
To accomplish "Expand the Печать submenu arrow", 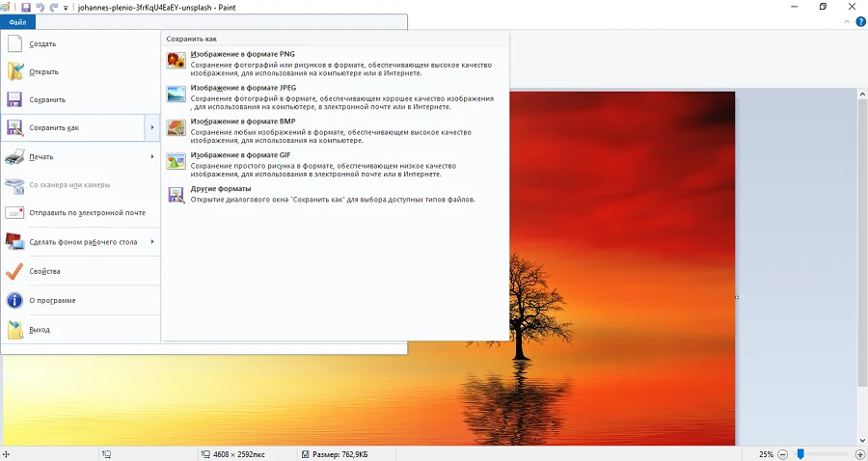I will 152,156.
